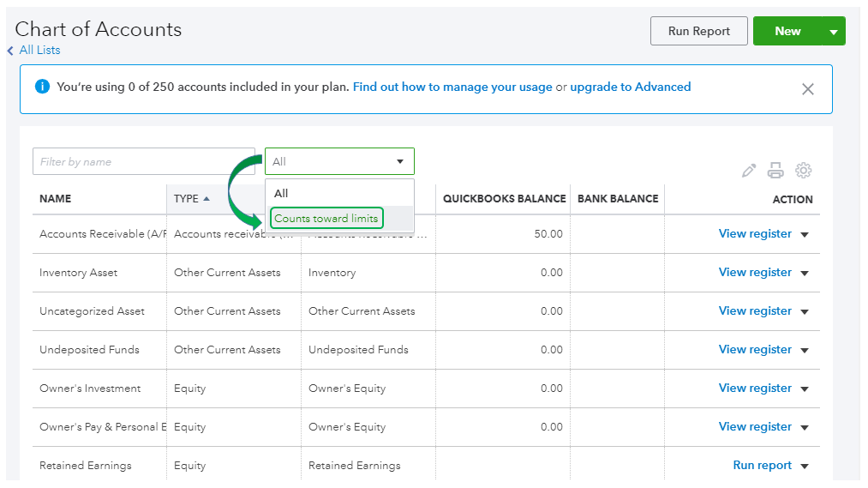Image resolution: width=868 pixels, height=488 pixels.
Task: Click the green New button
Action: click(787, 31)
